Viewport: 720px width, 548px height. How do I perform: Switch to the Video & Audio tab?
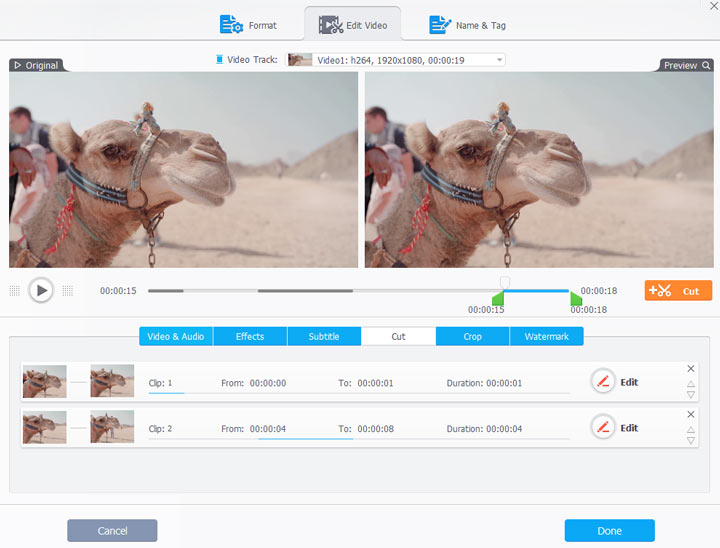click(x=176, y=336)
